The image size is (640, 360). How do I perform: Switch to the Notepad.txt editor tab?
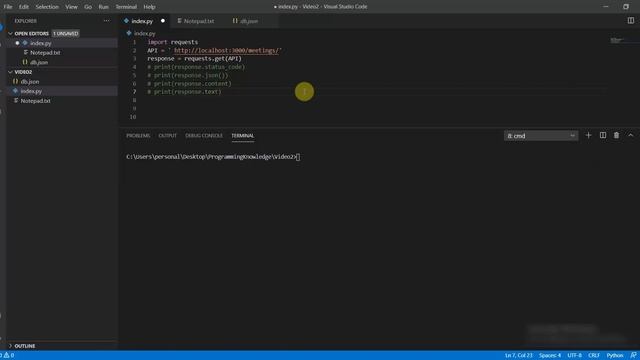[x=198, y=21]
